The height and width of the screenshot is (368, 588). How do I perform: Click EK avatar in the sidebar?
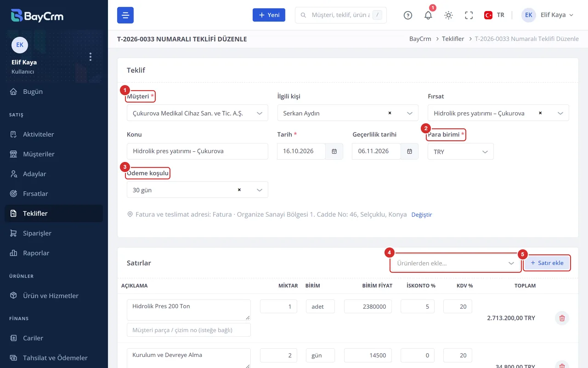pyautogui.click(x=20, y=45)
